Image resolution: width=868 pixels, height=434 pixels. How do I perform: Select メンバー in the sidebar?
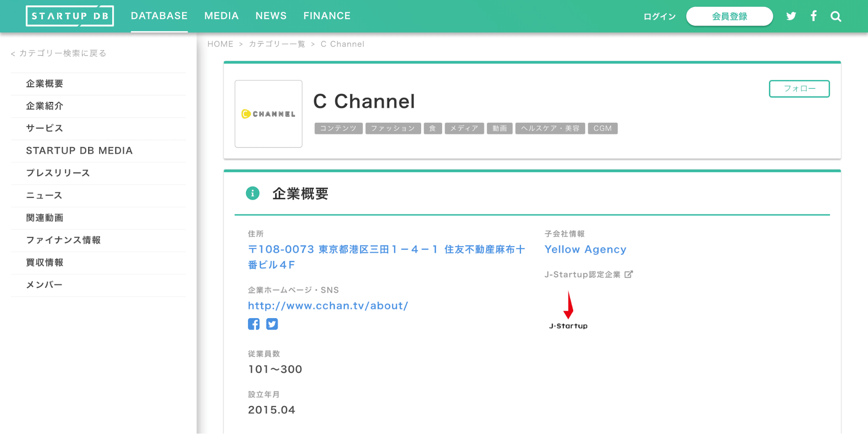pyautogui.click(x=98, y=285)
